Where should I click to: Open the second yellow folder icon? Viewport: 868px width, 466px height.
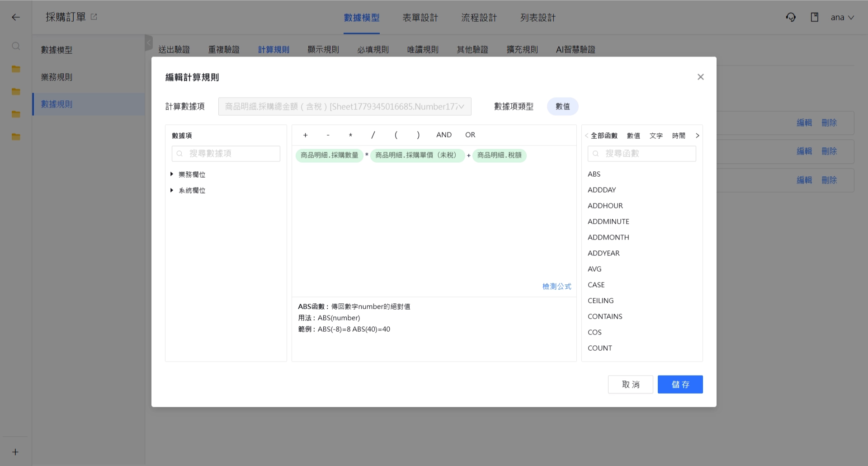16,92
